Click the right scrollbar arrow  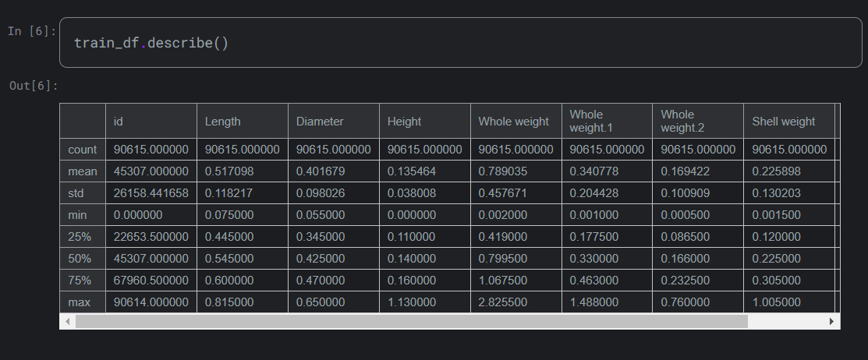(832, 321)
